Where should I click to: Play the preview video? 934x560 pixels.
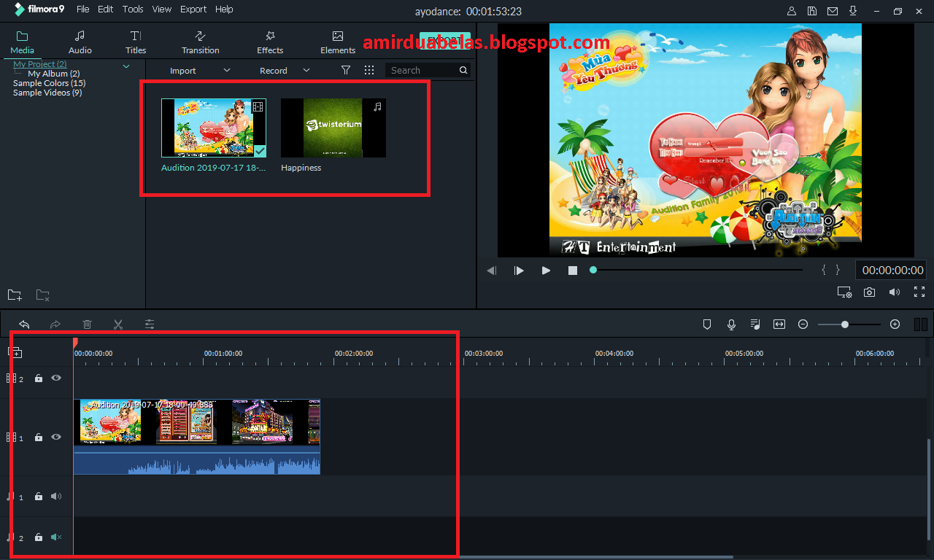[546, 271]
